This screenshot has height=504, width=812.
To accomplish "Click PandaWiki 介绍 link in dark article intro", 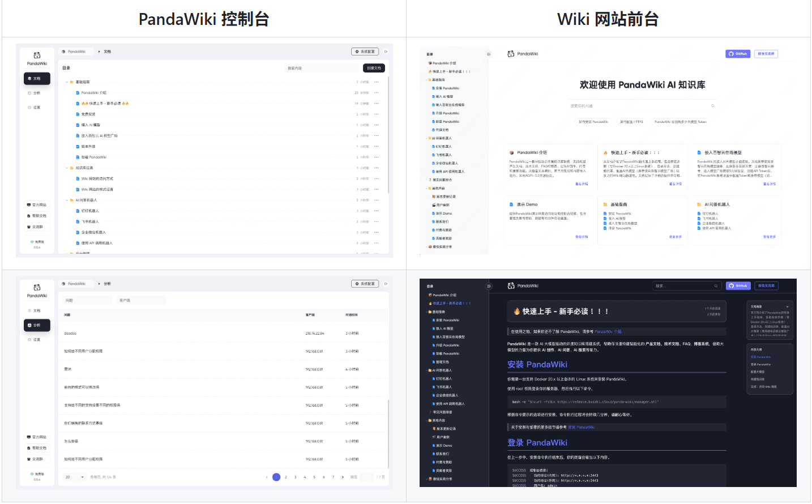I will [x=608, y=332].
